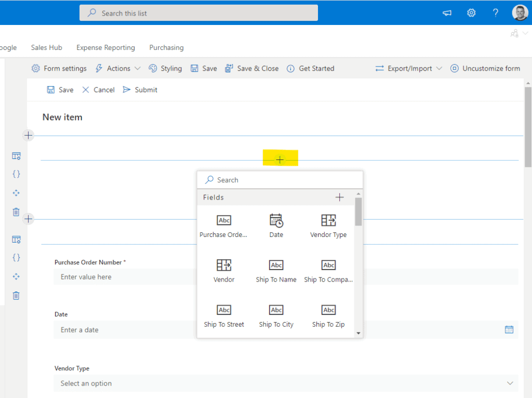This screenshot has height=398, width=532.
Task: Click Uncustomize form button
Action: click(x=485, y=69)
